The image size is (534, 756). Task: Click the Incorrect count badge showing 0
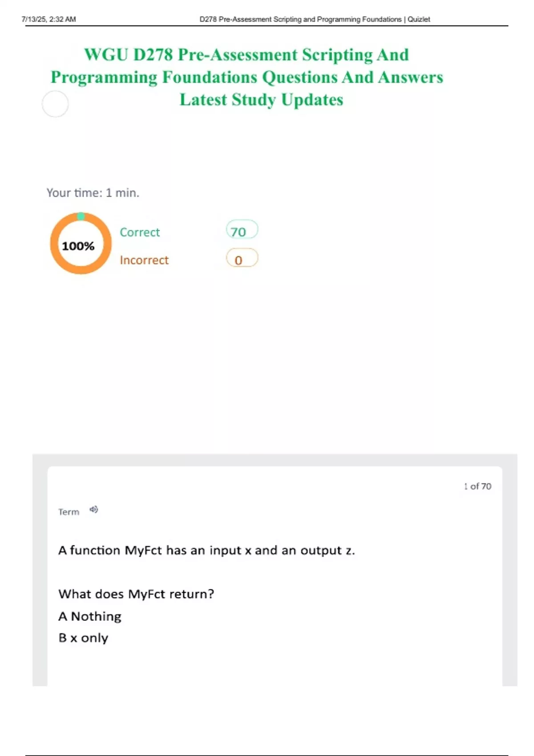tap(242, 258)
